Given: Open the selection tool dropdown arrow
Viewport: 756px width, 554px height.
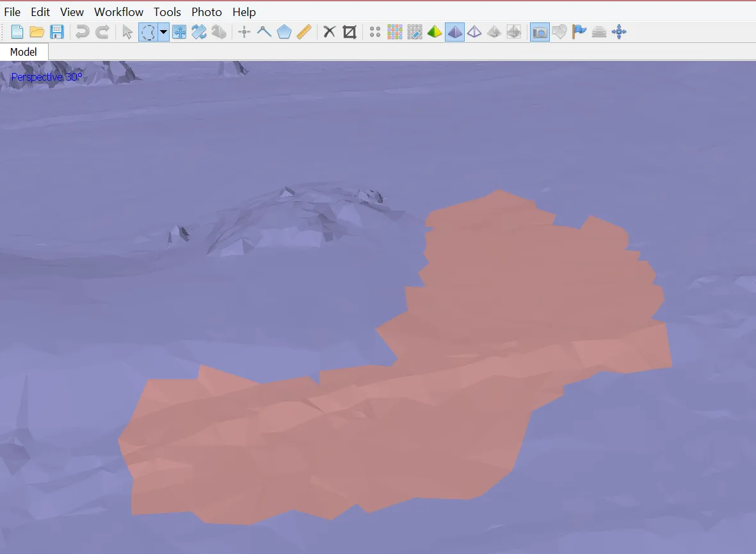Looking at the screenshot, I should 164,32.
